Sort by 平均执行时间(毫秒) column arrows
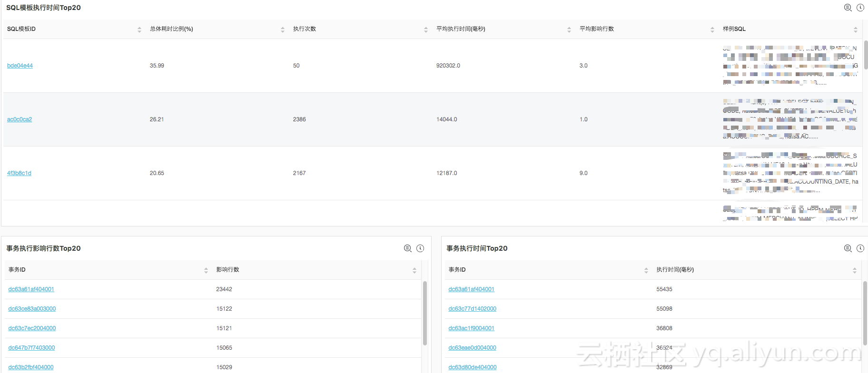 569,29
